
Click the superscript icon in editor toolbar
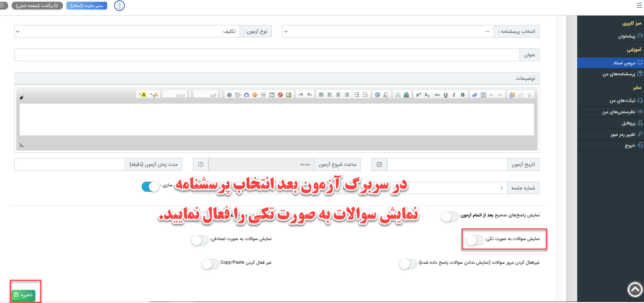tap(418, 95)
